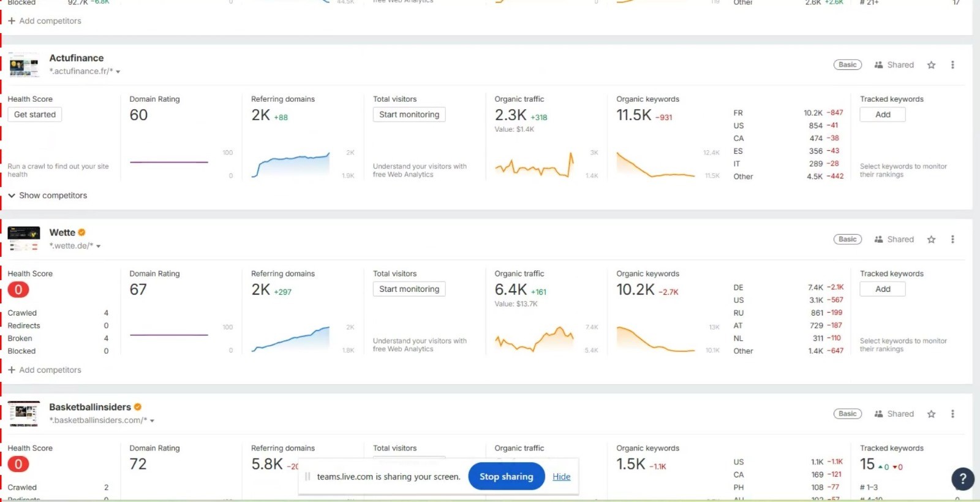This screenshot has height=502, width=980.
Task: Click Wette Blocked count row
Action: click(x=58, y=351)
